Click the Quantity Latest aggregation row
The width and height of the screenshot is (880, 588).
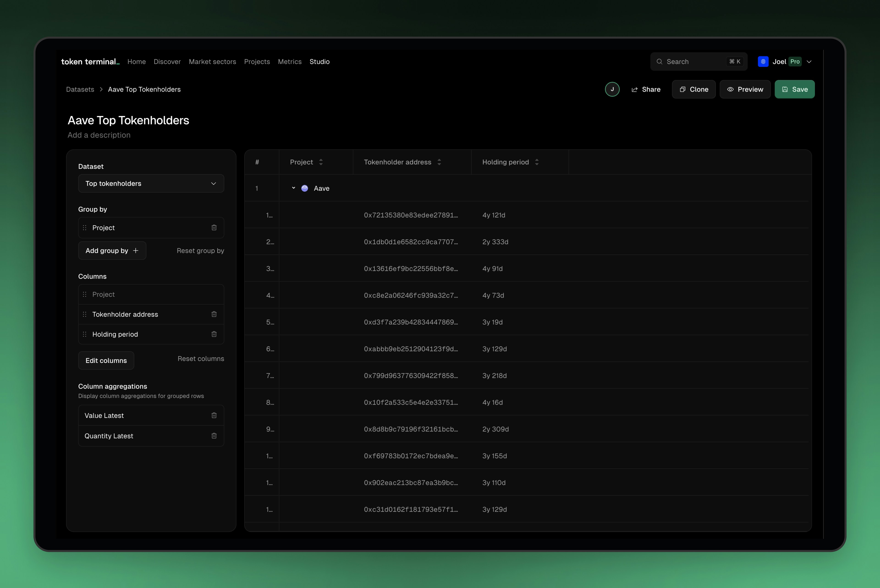coord(151,436)
